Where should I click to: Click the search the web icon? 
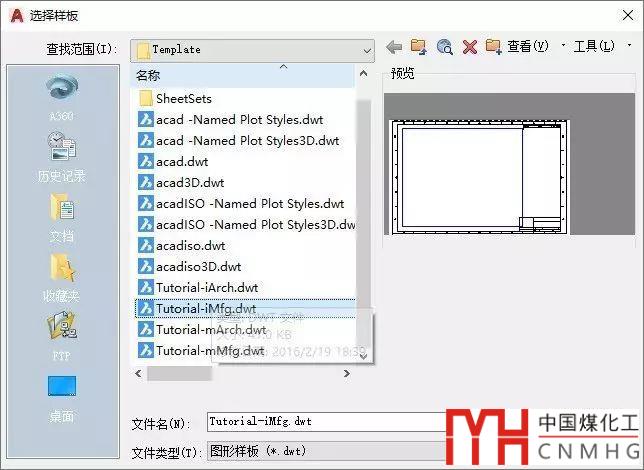click(x=445, y=47)
